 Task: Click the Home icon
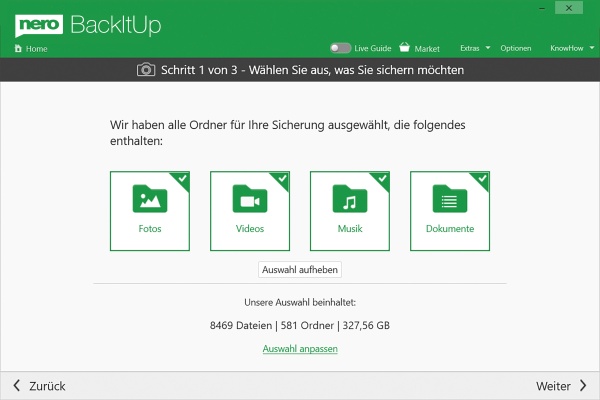point(18,48)
